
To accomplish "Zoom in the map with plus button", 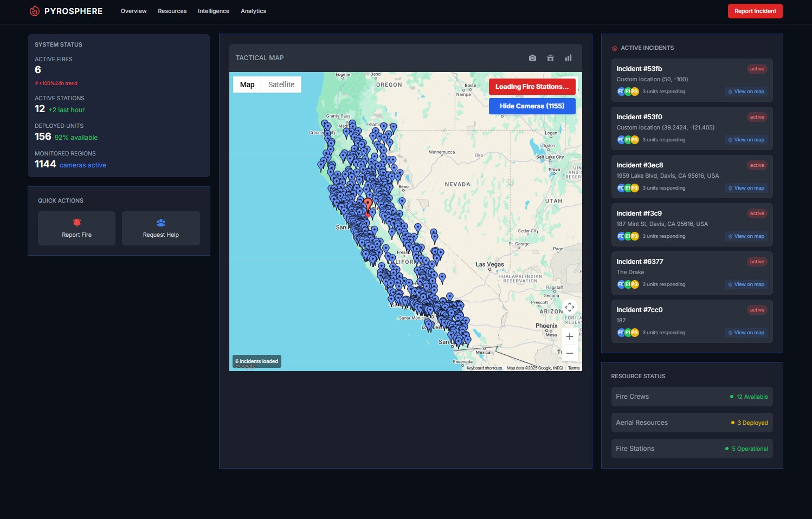I will tap(570, 336).
